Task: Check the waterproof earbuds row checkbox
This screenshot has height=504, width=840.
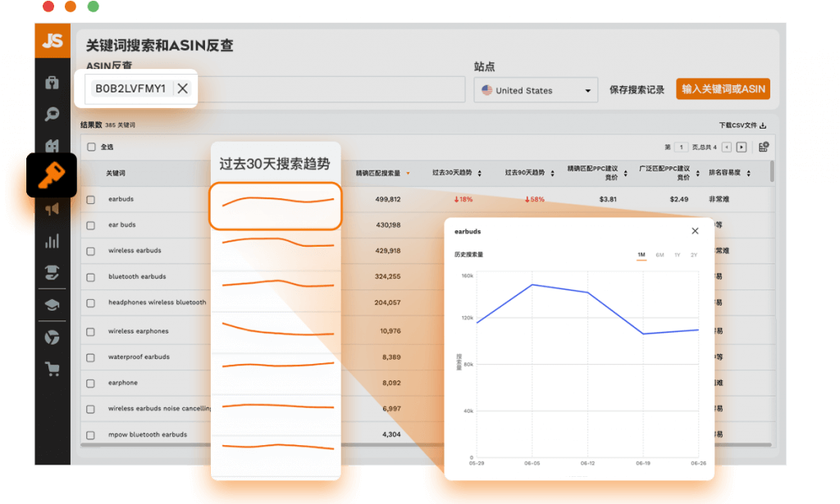Action: pos(90,357)
